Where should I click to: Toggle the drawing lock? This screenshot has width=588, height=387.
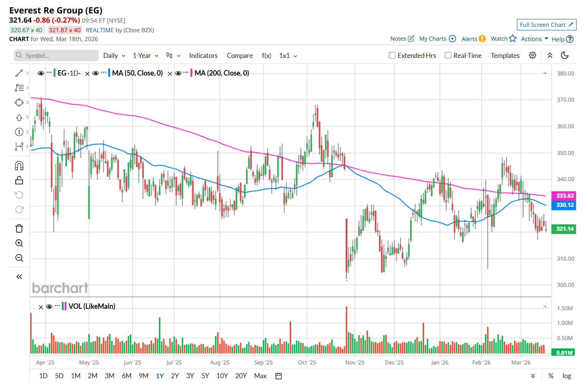pyautogui.click(x=19, y=180)
